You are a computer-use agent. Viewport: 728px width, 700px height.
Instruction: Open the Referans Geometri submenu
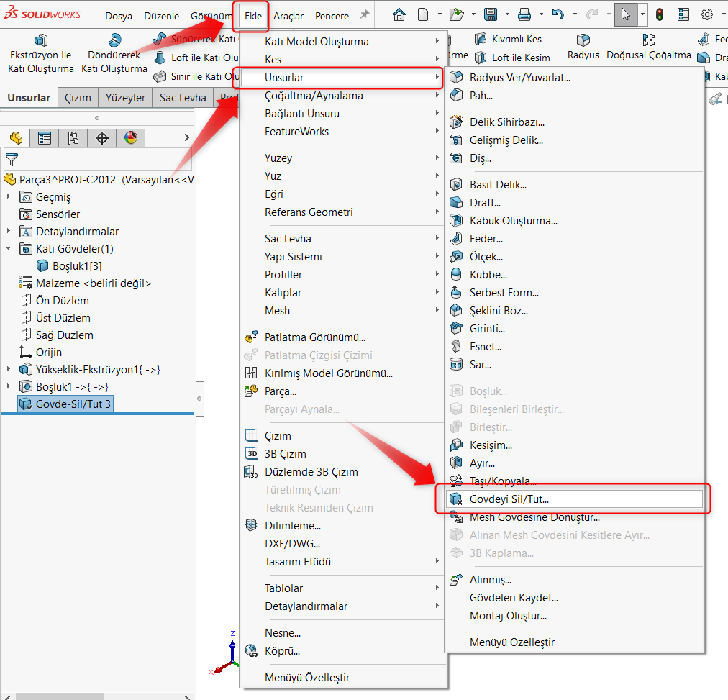pyautogui.click(x=342, y=212)
